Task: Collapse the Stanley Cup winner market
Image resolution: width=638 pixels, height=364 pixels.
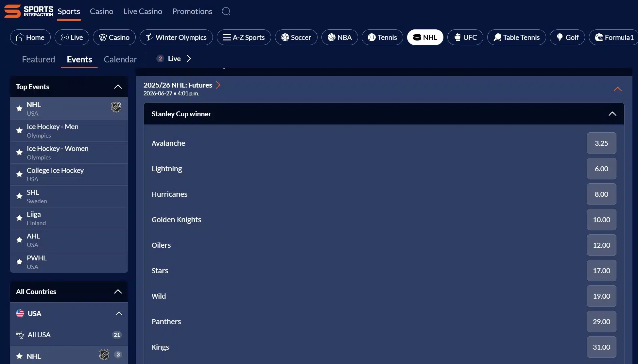Action: tap(612, 114)
